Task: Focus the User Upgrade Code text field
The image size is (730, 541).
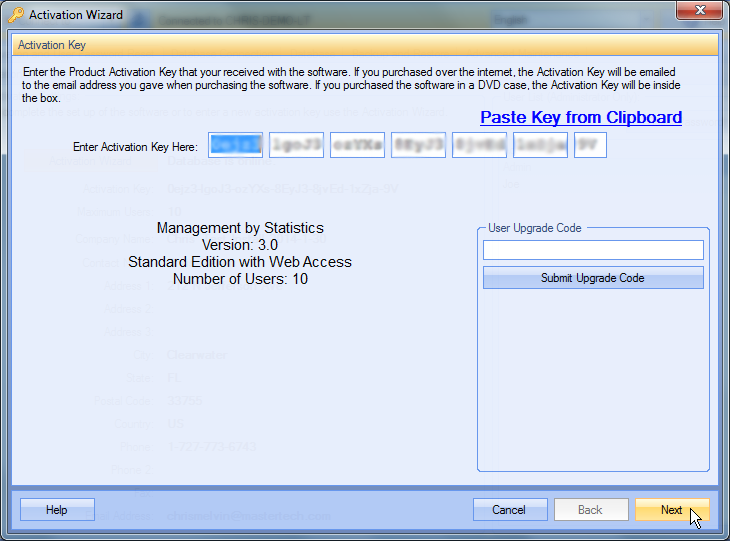Action: [593, 250]
